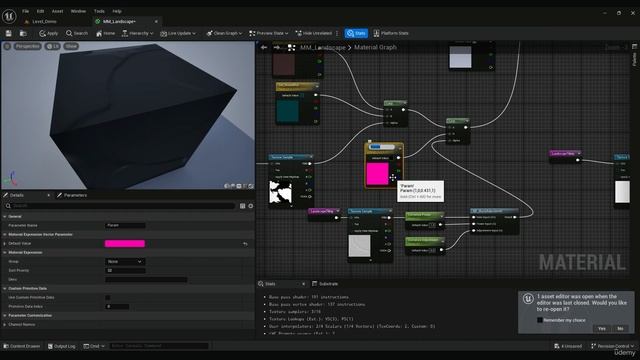Viewport: 640px width, 360px height.
Task: Click the viewport Show button
Action: [x=71, y=47]
